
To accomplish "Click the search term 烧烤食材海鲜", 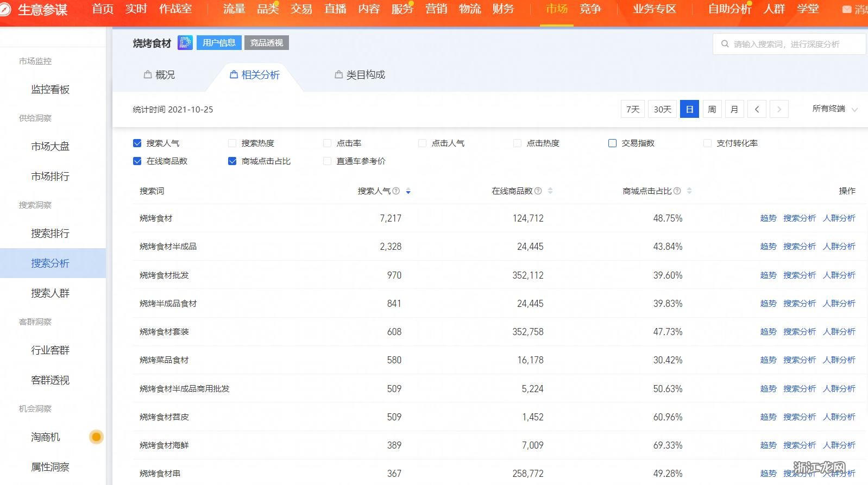I will (164, 445).
